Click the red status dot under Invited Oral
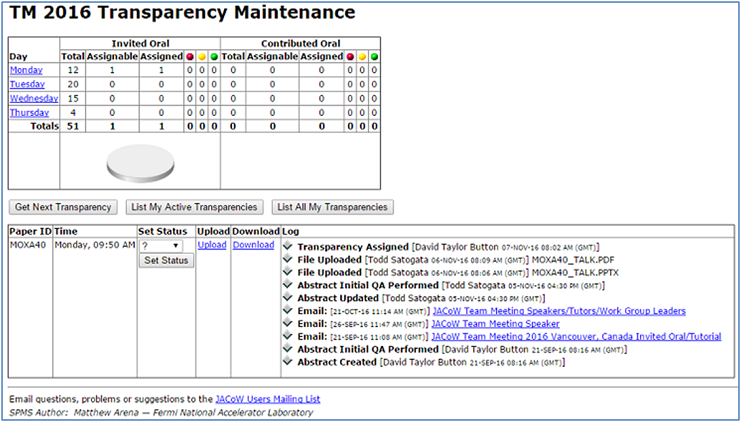Viewport: 741px width, 422px height. point(190,57)
